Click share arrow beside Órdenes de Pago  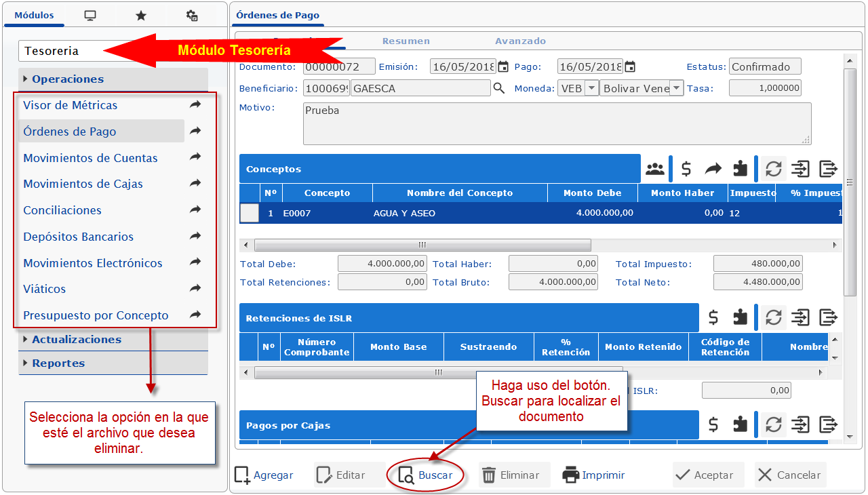pyautogui.click(x=195, y=131)
